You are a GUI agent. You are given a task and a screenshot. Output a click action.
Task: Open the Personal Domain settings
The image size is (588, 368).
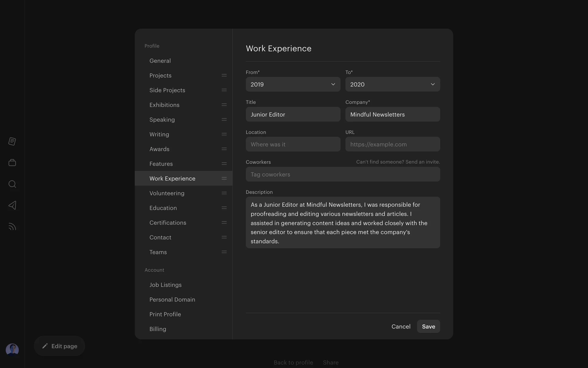click(x=172, y=300)
